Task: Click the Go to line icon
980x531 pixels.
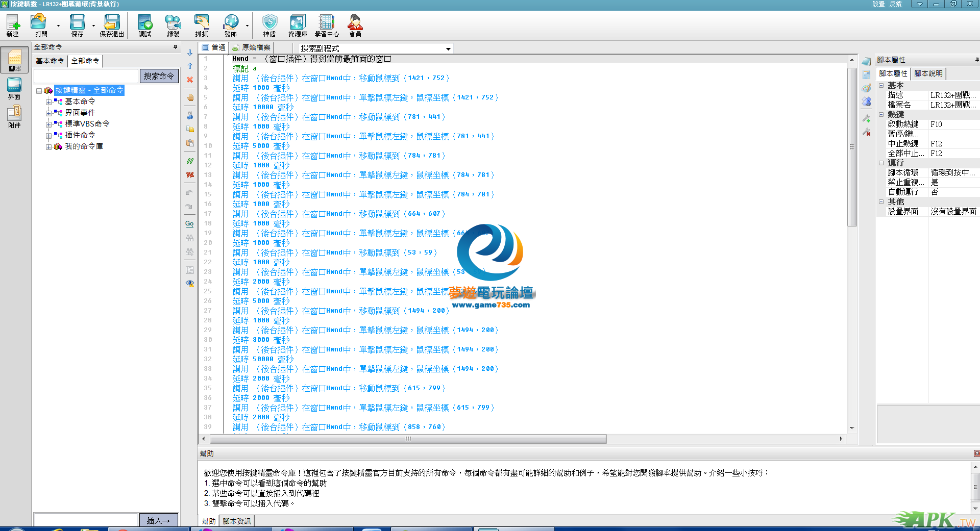Action: tap(189, 223)
